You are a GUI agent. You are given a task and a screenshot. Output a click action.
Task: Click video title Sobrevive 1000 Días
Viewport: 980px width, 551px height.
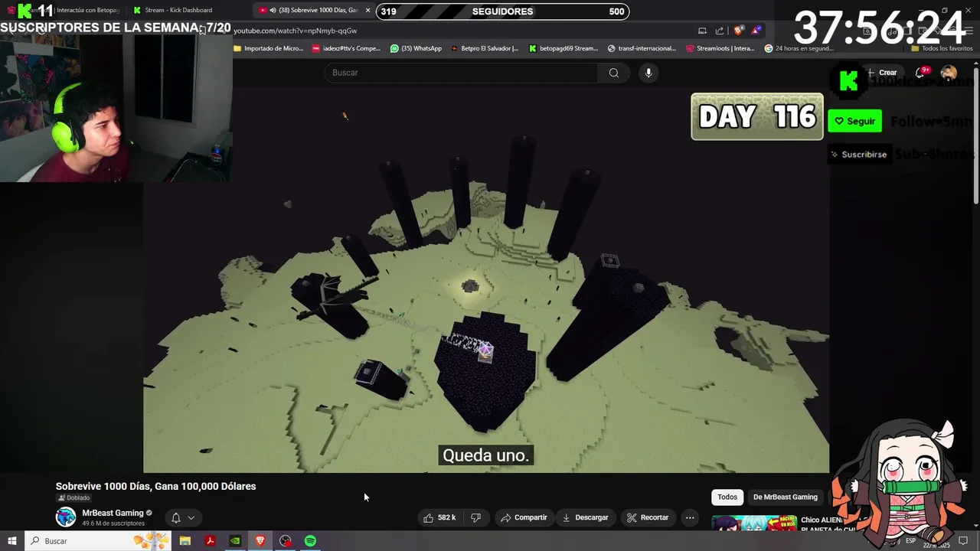pos(155,486)
